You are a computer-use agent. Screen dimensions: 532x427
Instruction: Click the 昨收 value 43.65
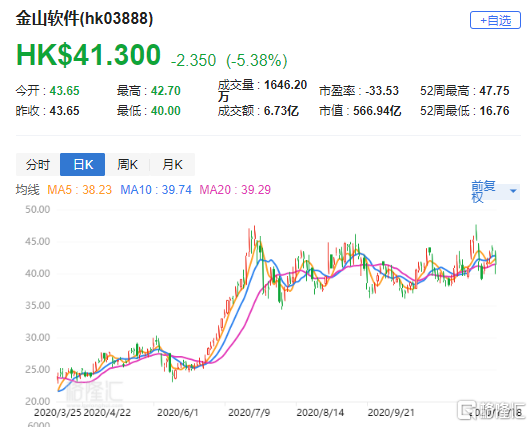tap(64, 111)
